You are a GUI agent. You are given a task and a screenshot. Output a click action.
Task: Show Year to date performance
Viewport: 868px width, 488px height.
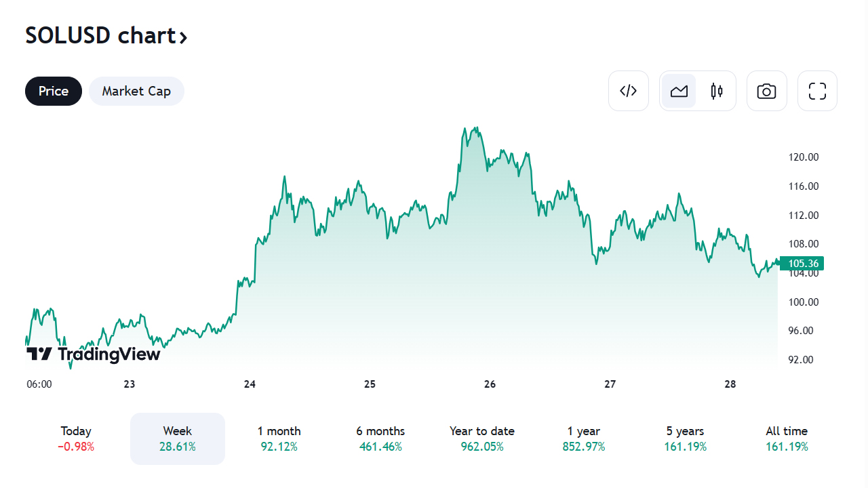point(481,439)
